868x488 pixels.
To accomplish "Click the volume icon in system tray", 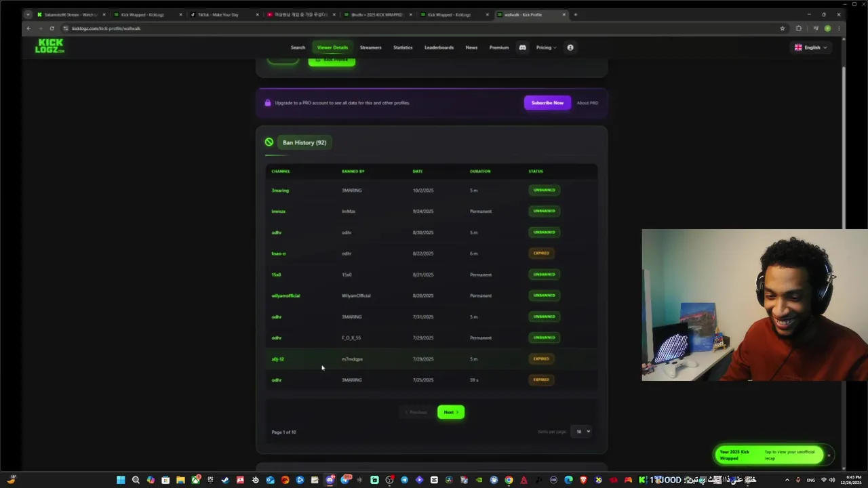I will pos(832,480).
